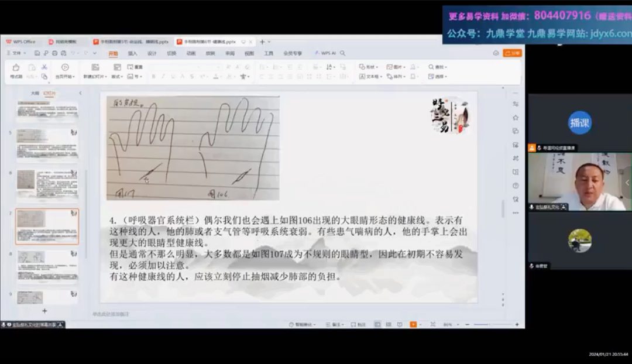Collapse the slide thumbnail panel arrow

coord(80,93)
